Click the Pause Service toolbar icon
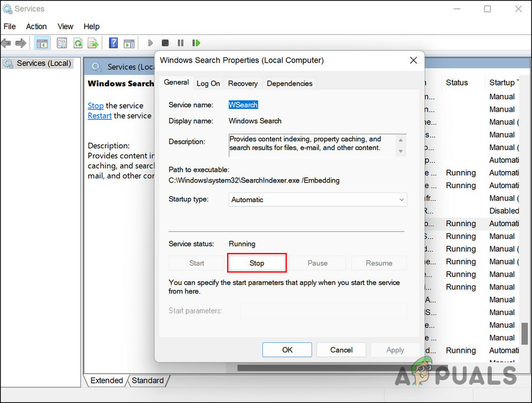This screenshot has height=403, width=532. [180, 43]
